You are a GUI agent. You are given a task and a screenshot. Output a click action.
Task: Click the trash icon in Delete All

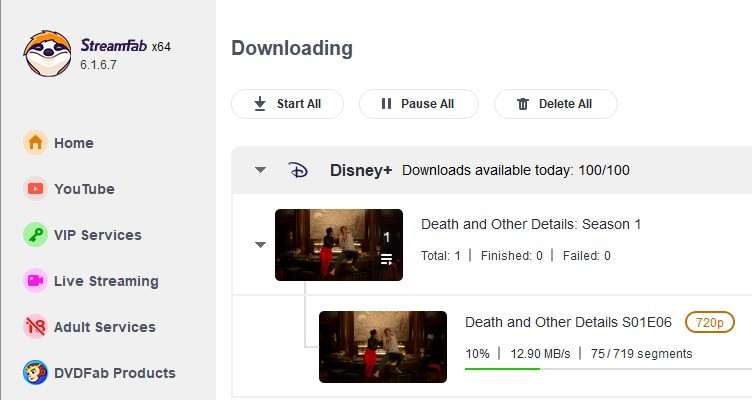(x=523, y=104)
